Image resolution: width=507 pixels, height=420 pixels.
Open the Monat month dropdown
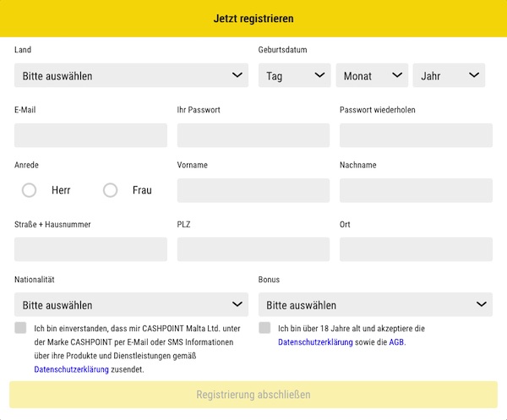click(372, 75)
